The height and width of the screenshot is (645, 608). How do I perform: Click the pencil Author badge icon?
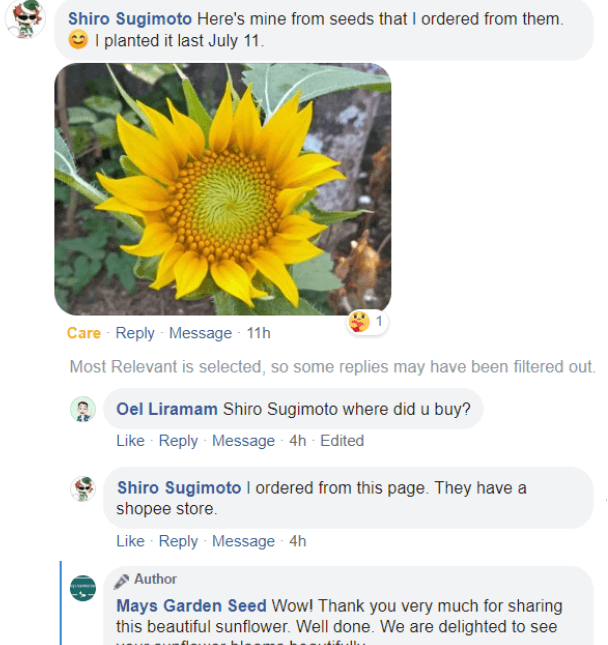click(x=122, y=580)
